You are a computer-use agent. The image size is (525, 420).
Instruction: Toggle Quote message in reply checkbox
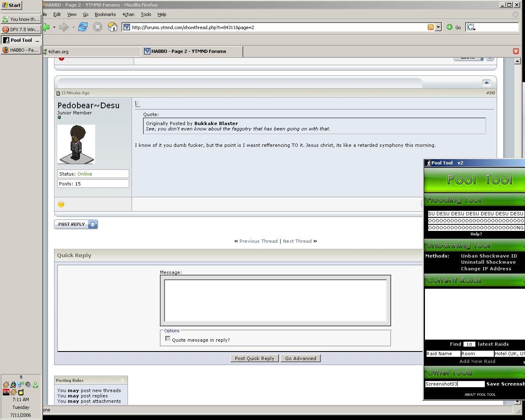(168, 338)
